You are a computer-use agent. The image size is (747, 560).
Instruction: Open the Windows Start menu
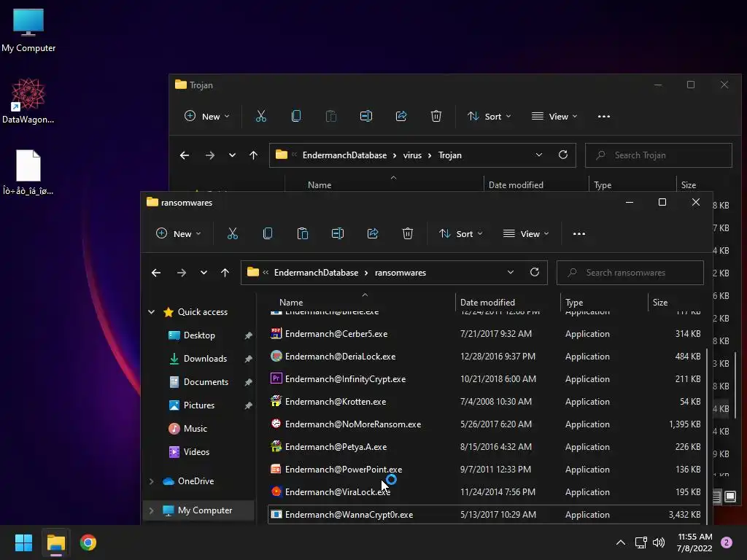pyautogui.click(x=23, y=542)
